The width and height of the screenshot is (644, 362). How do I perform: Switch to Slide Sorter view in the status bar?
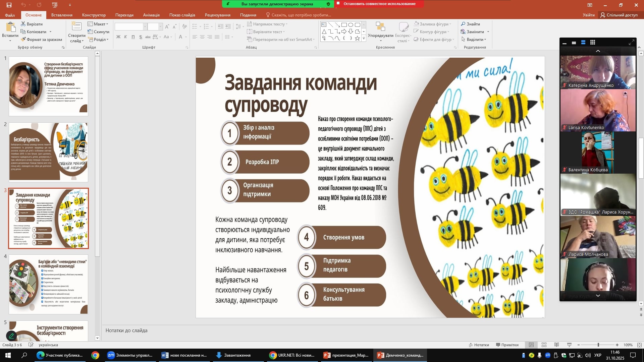coord(544,345)
